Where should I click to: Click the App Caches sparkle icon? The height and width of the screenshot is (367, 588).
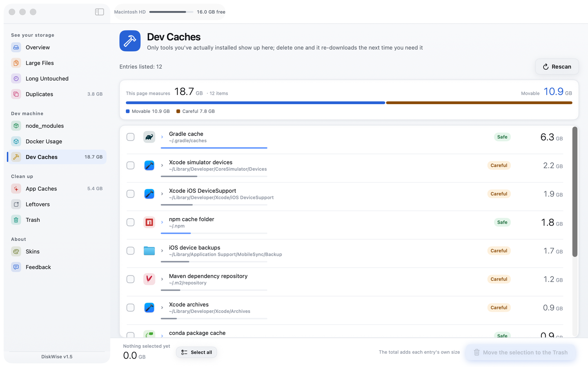coord(16,189)
